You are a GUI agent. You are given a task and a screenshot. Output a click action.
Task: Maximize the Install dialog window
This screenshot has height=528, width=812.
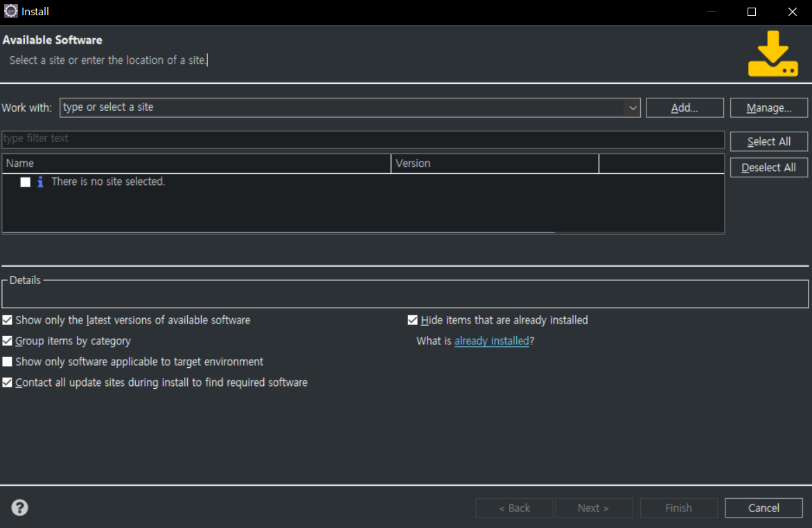coord(752,12)
